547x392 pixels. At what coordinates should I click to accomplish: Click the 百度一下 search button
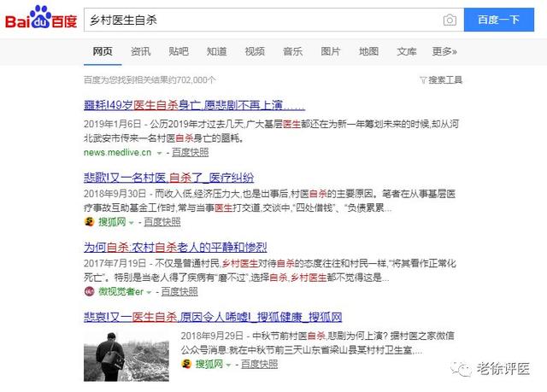pyautogui.click(x=499, y=20)
